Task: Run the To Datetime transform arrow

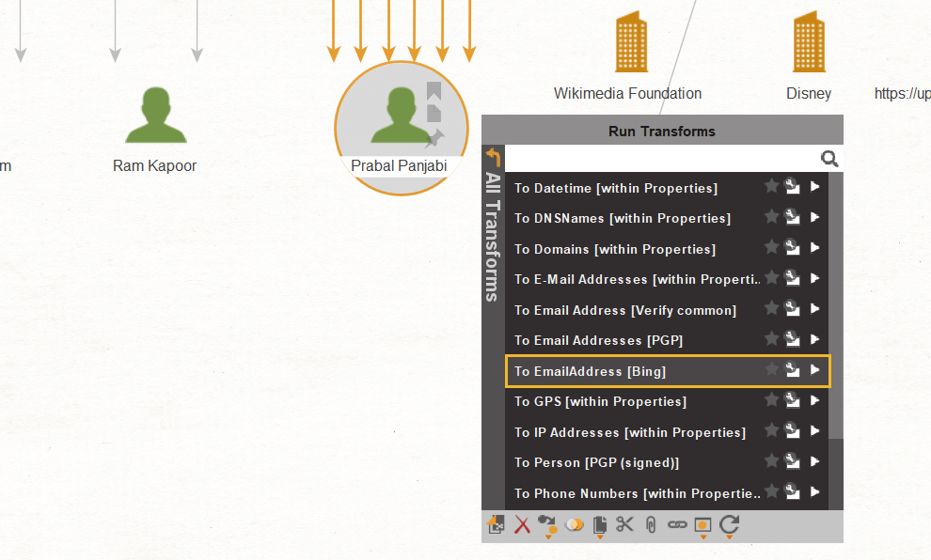Action: 815,187
